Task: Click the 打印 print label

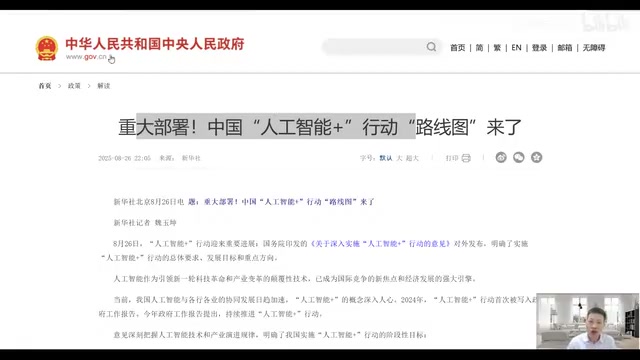Action: pyautogui.click(x=452, y=158)
